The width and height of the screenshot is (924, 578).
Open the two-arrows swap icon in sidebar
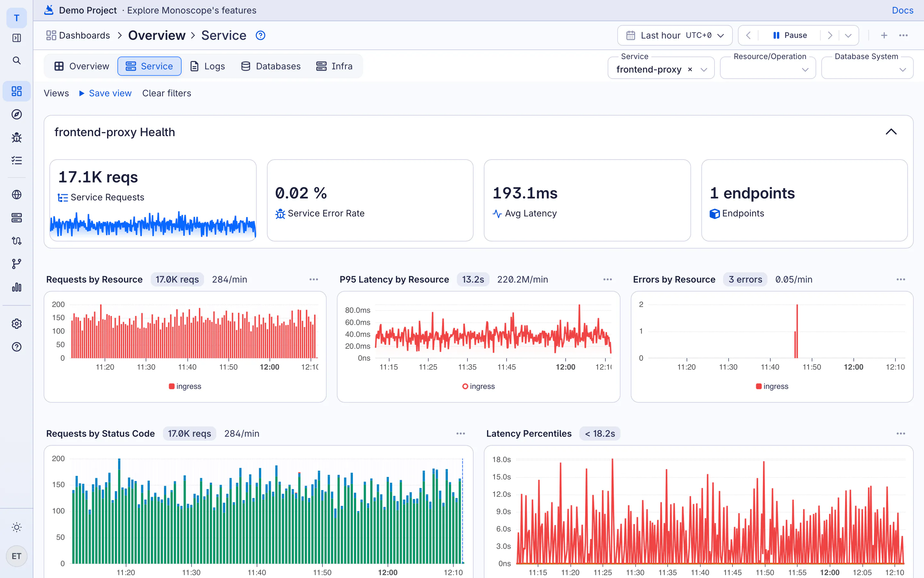16,241
